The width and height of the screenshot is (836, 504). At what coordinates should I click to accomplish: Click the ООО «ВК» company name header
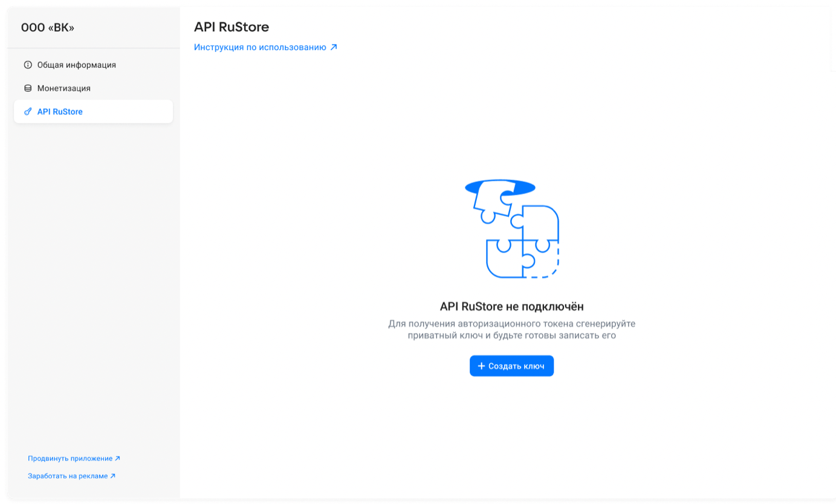(x=48, y=28)
